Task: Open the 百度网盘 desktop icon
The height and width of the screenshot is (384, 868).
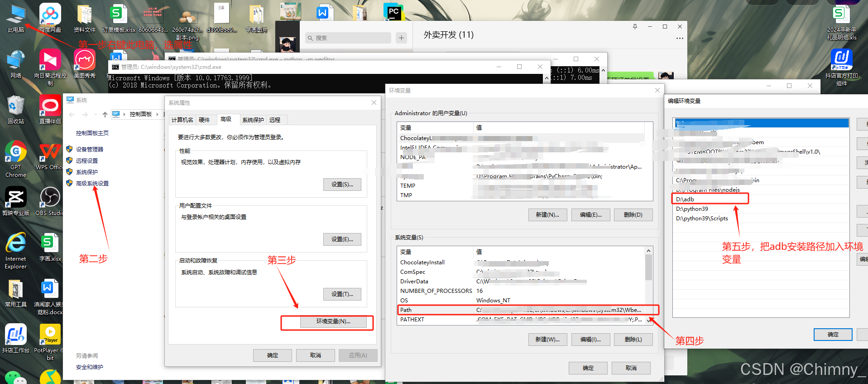Action: tap(50, 18)
